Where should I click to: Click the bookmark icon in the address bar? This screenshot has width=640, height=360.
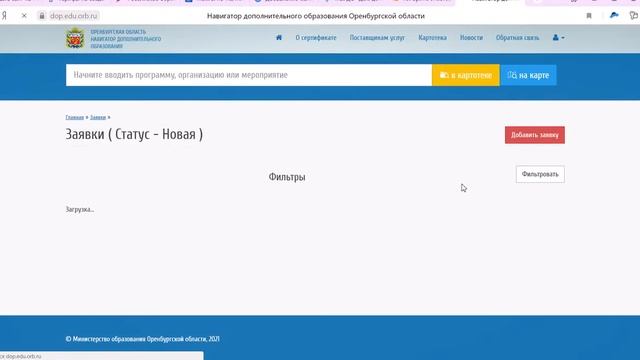(589, 16)
